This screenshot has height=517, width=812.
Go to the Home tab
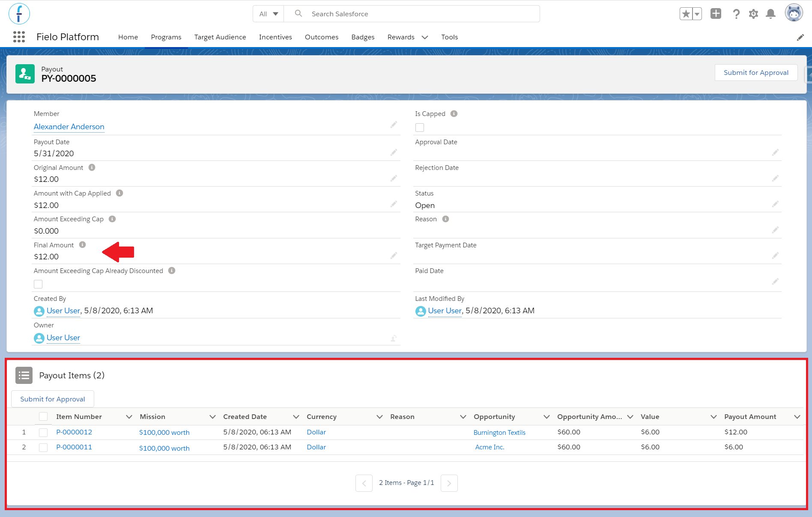(x=128, y=37)
